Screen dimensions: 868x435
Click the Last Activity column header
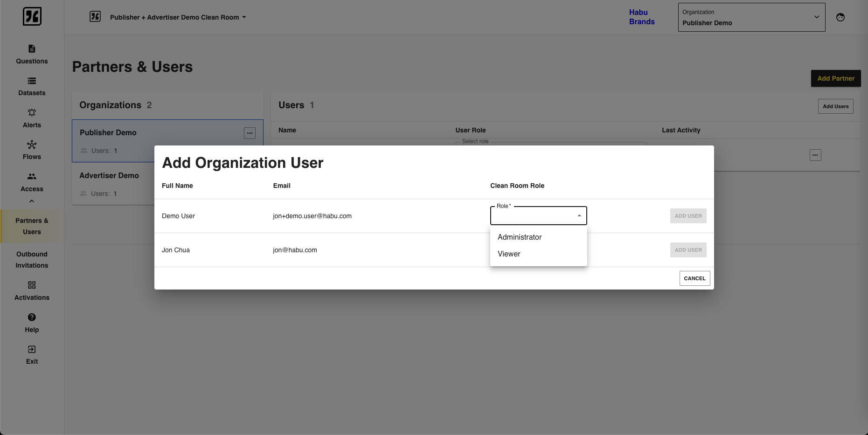click(x=681, y=130)
